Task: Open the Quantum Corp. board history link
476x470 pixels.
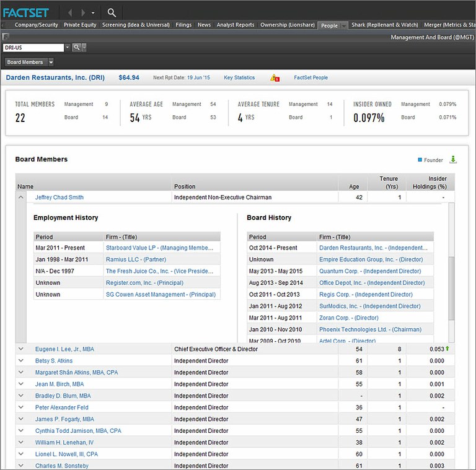Action: (x=370, y=271)
